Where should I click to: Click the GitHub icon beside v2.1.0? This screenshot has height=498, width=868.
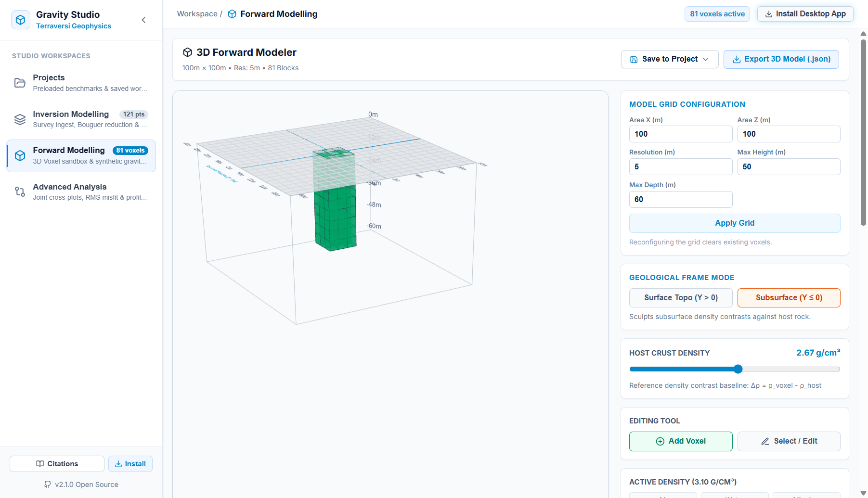pos(47,485)
